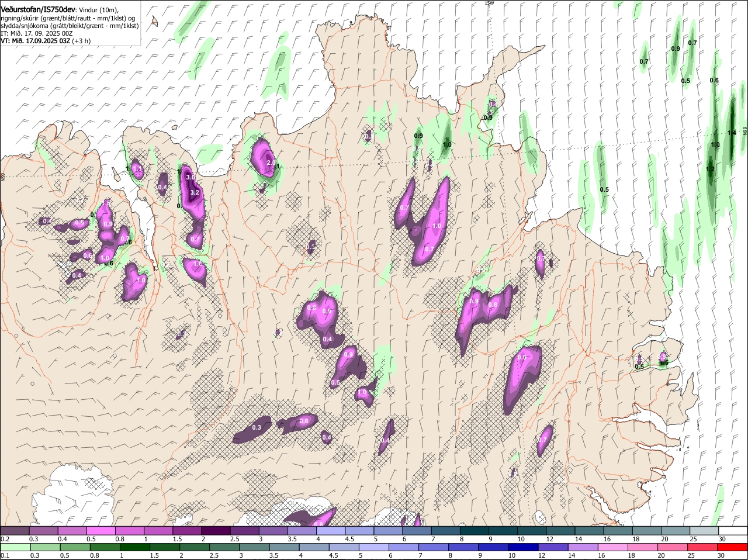Select upper legend swatch starting at 14
The width and height of the screenshot is (748, 560).
click(590, 531)
